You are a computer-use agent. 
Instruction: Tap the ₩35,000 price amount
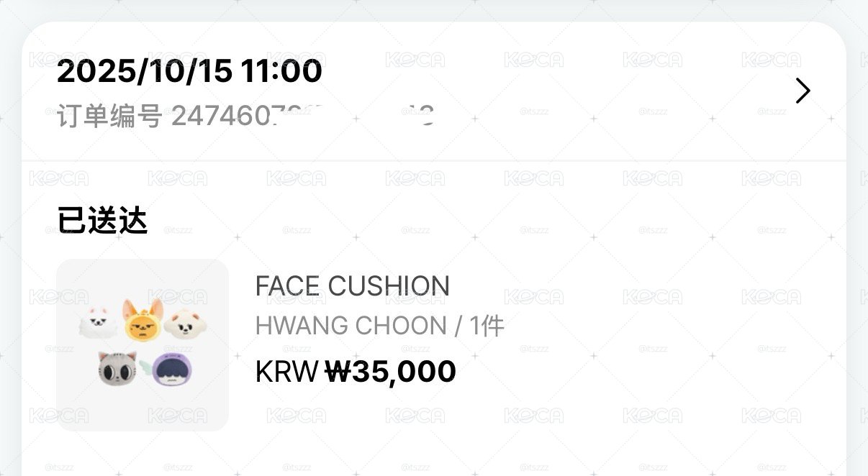click(391, 372)
